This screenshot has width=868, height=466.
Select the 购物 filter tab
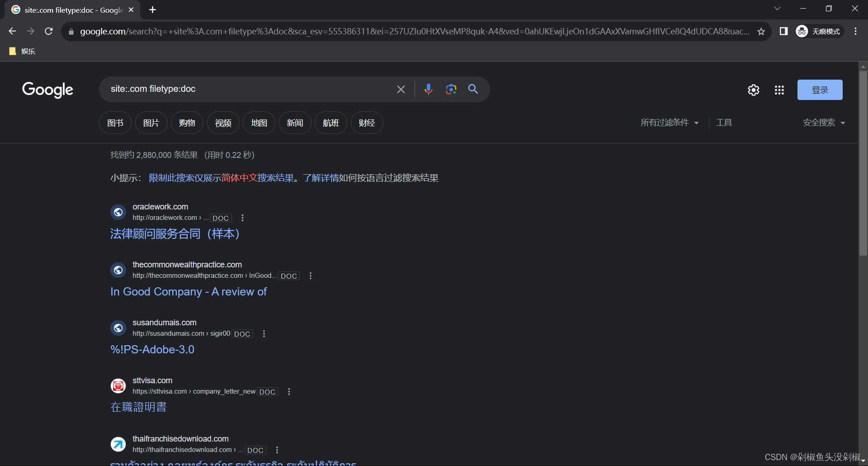(187, 123)
